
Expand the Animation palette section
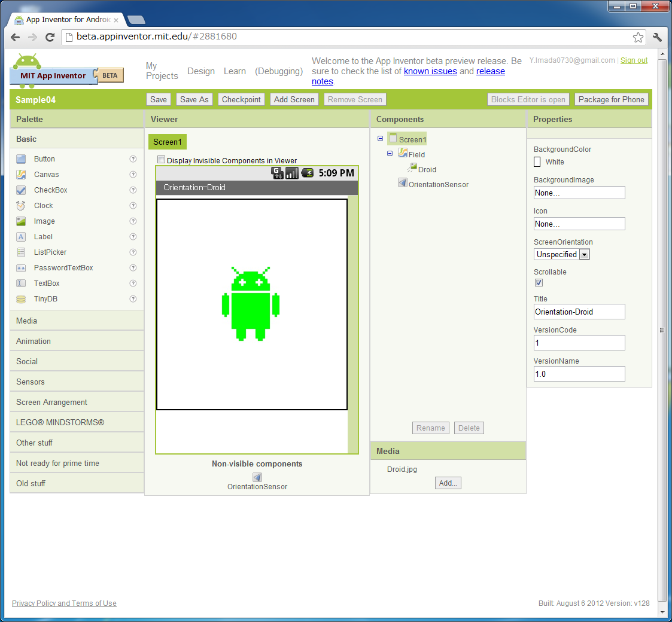point(77,341)
